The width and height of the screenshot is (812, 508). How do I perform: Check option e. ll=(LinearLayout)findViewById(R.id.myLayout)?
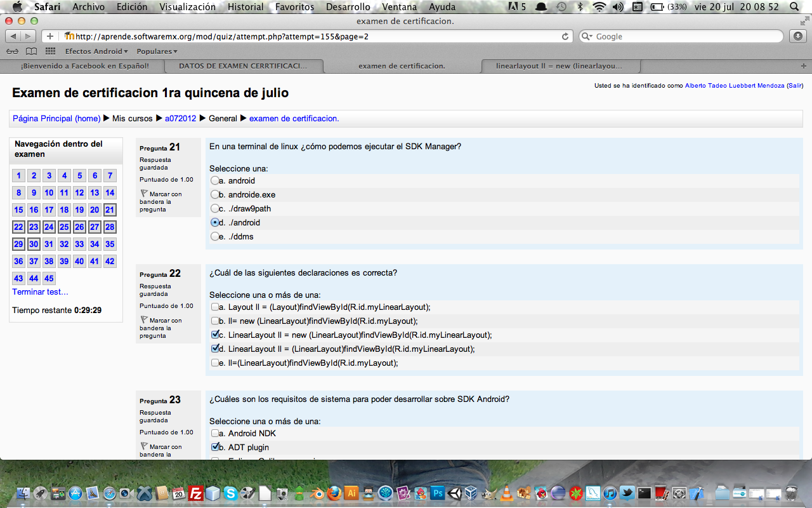[x=214, y=363]
